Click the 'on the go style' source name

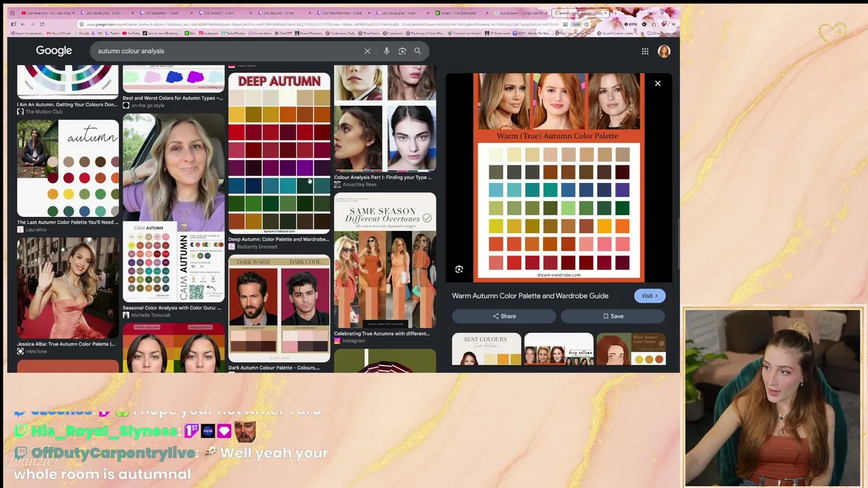(x=148, y=106)
